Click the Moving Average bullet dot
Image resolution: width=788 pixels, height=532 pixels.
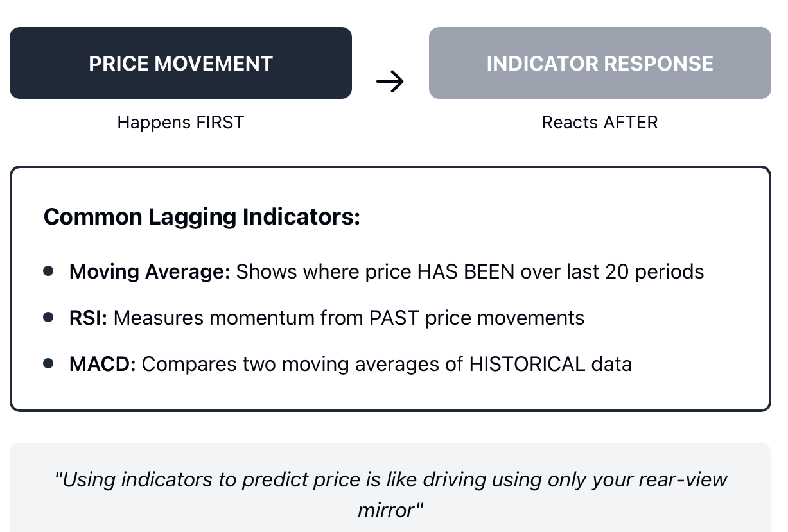pyautogui.click(x=48, y=271)
